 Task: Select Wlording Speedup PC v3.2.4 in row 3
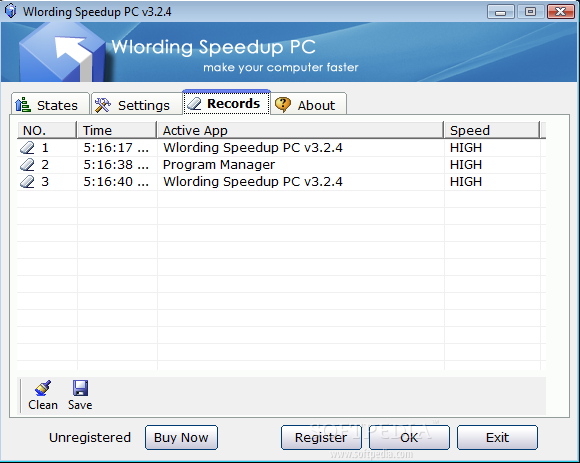click(253, 182)
